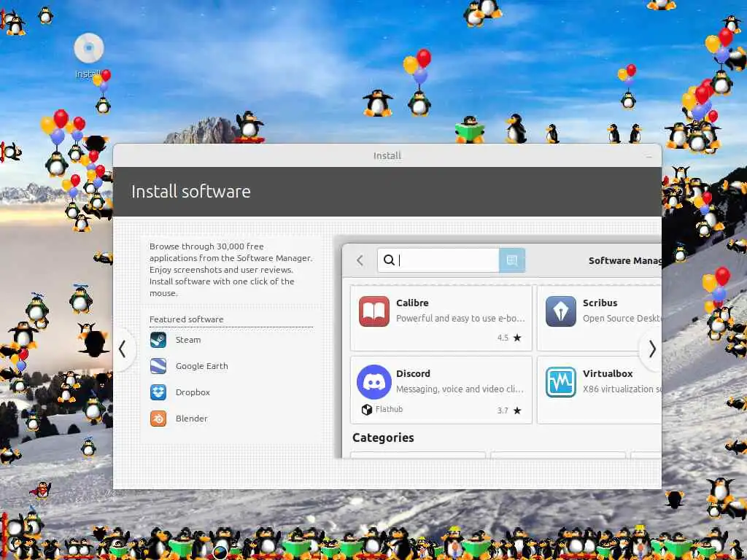Click the Discord title text
This screenshot has height=560, width=747.
(413, 374)
